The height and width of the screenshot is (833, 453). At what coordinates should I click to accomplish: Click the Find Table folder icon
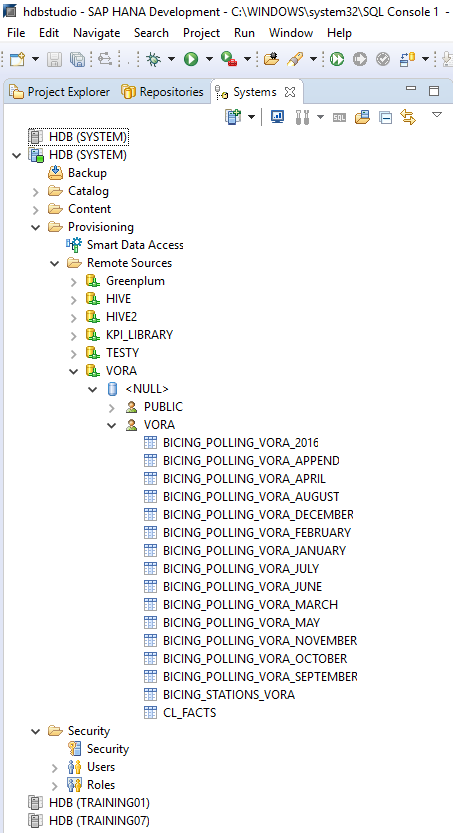[363, 116]
